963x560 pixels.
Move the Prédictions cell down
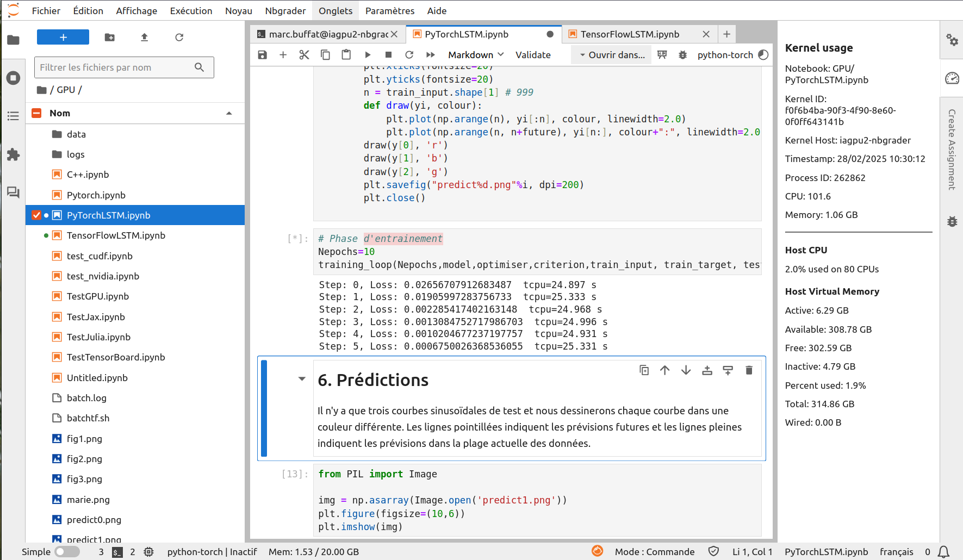tap(686, 370)
